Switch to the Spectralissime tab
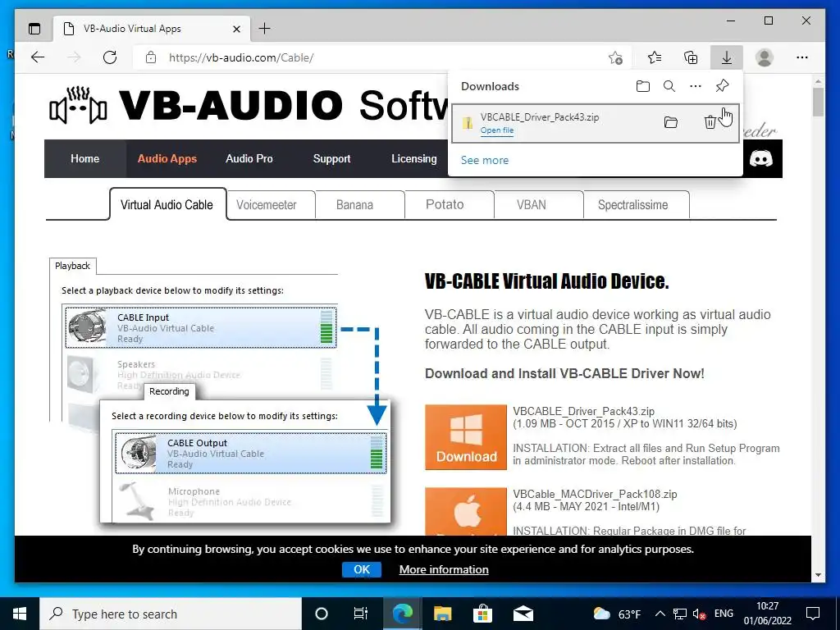Screen dimensions: 840x630 (x=637, y=204)
